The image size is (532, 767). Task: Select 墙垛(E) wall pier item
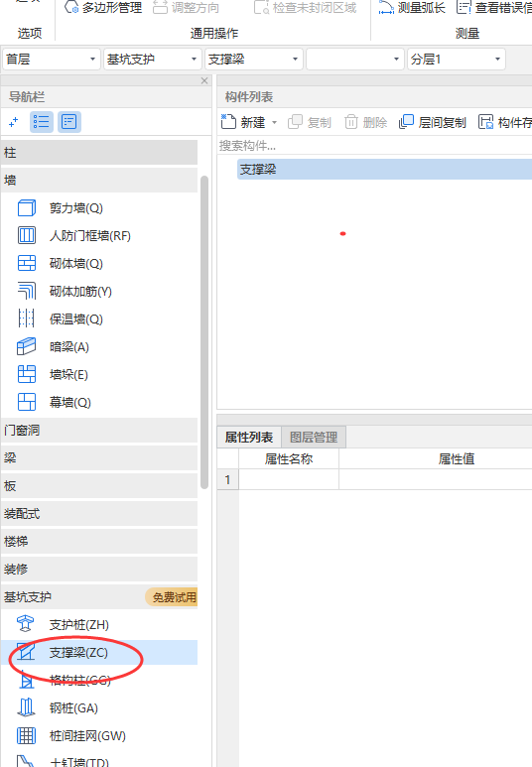69,375
